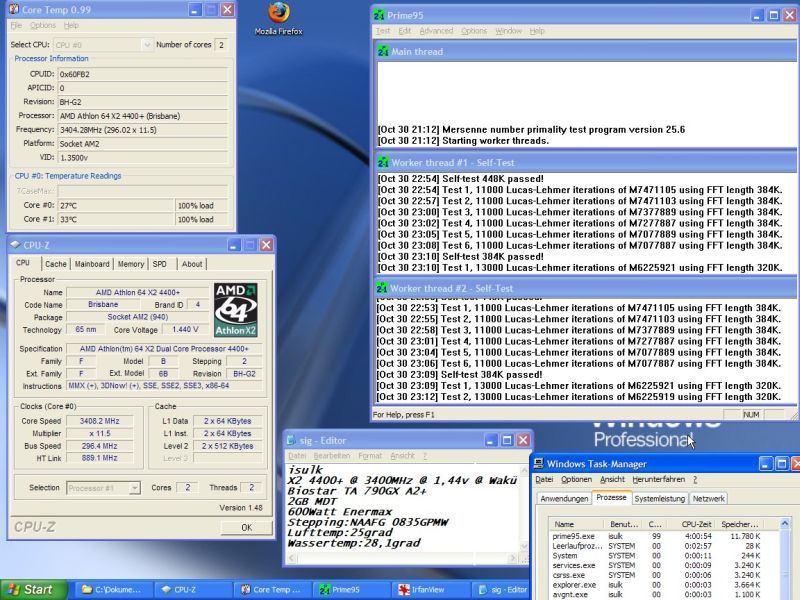Expand the Select CPU dropdown in Core Temp
800x600 pixels.
pyautogui.click(x=147, y=45)
